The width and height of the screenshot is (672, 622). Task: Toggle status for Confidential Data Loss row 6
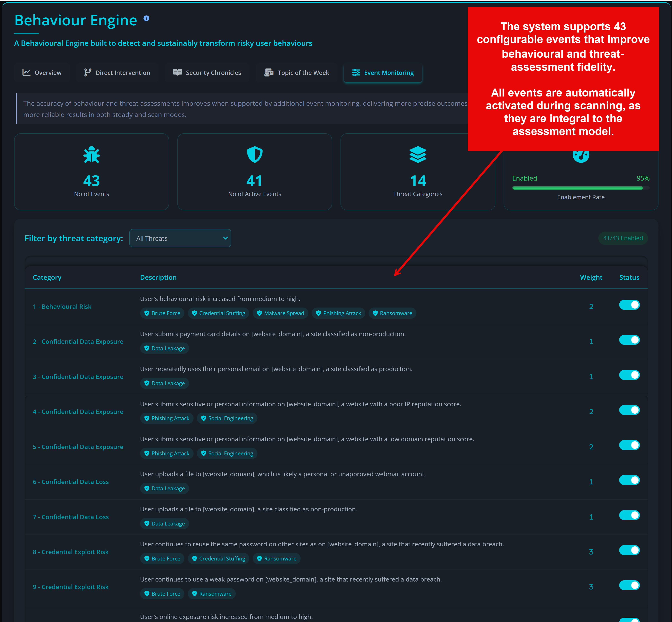click(629, 480)
